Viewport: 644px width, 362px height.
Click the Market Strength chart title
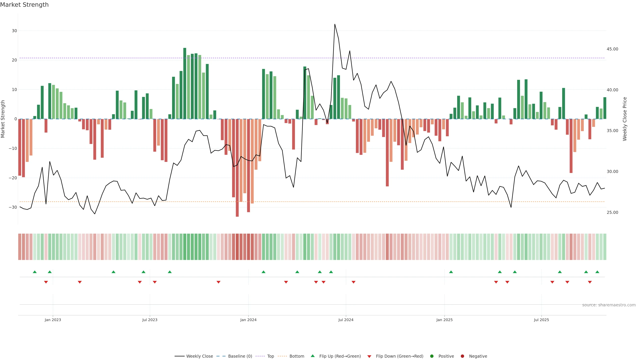(24, 5)
